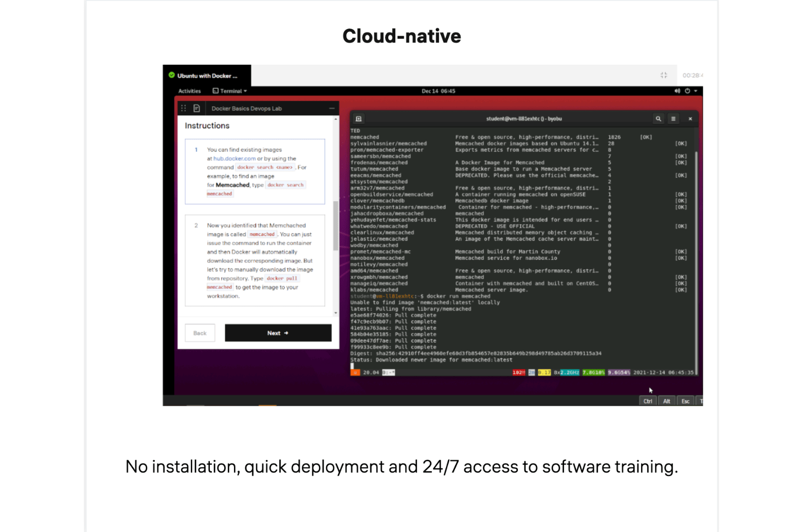
Task: Click the volume speaker icon
Action: [677, 91]
